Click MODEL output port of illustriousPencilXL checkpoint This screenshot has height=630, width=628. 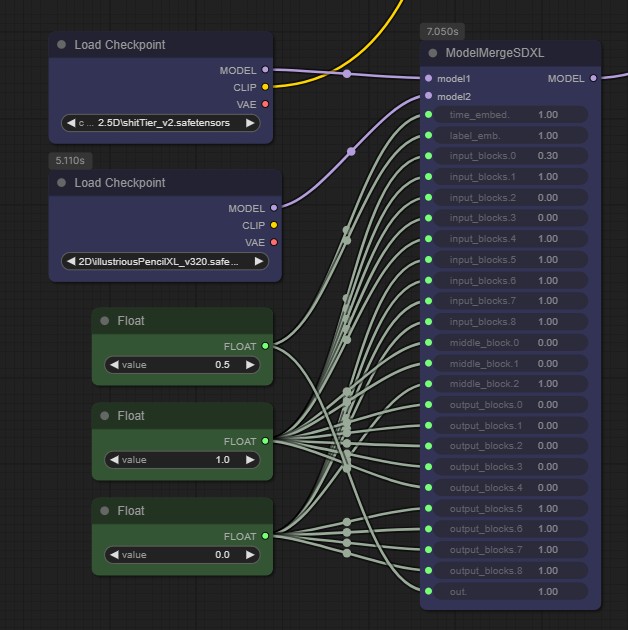pos(274,208)
